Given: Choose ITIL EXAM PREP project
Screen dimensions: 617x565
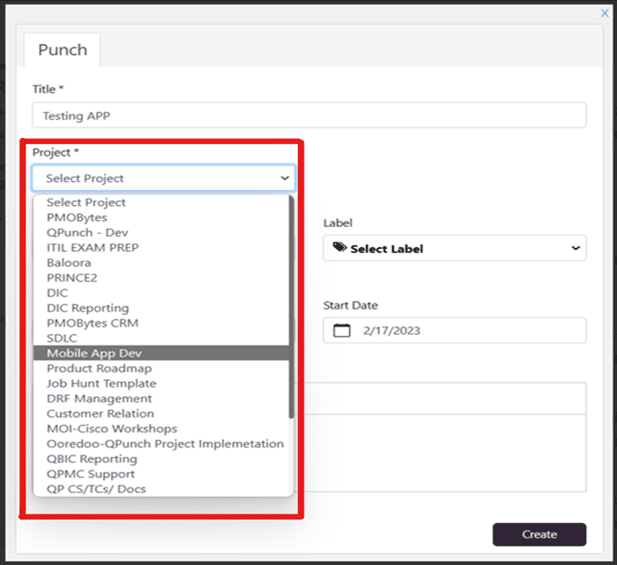Looking at the screenshot, I should 91,247.
